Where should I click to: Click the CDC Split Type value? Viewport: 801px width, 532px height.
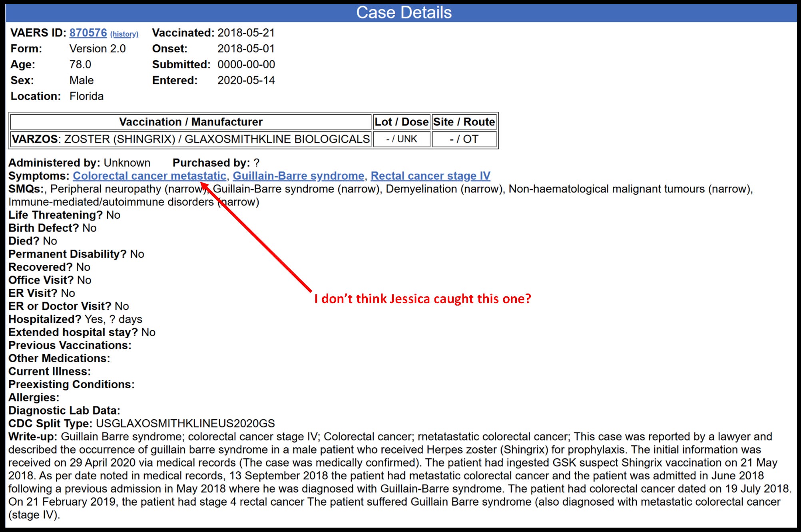tap(185, 423)
